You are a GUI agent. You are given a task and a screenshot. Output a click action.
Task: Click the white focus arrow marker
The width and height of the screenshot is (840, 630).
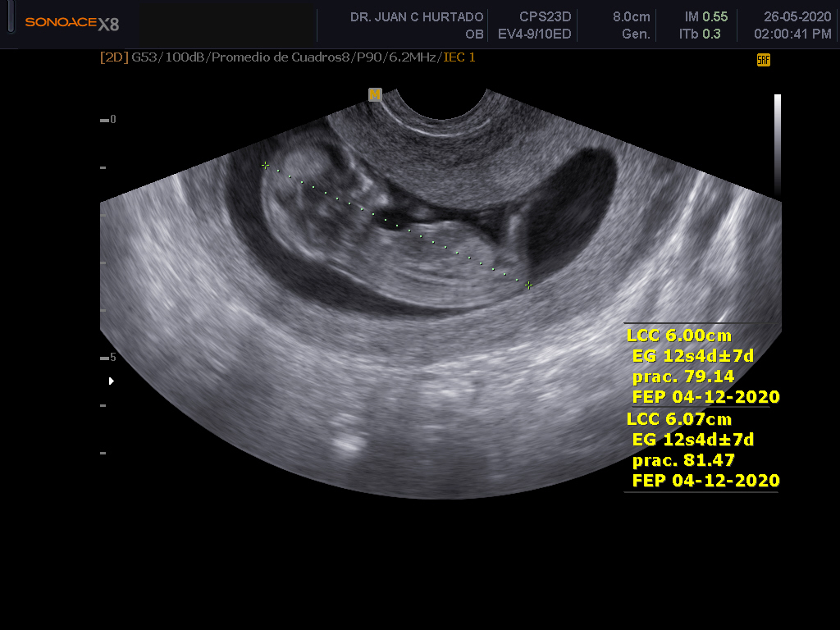(x=112, y=381)
